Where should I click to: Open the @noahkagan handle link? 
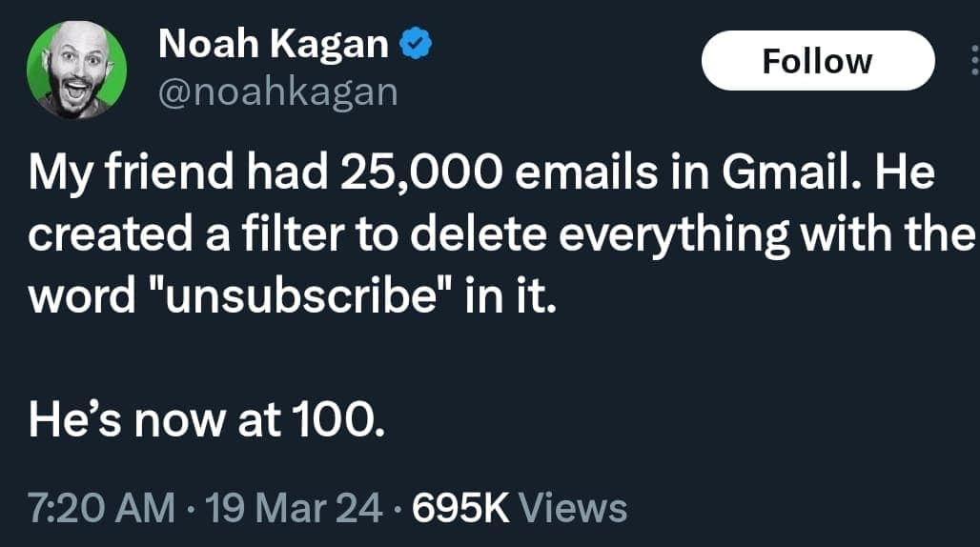tap(276, 92)
